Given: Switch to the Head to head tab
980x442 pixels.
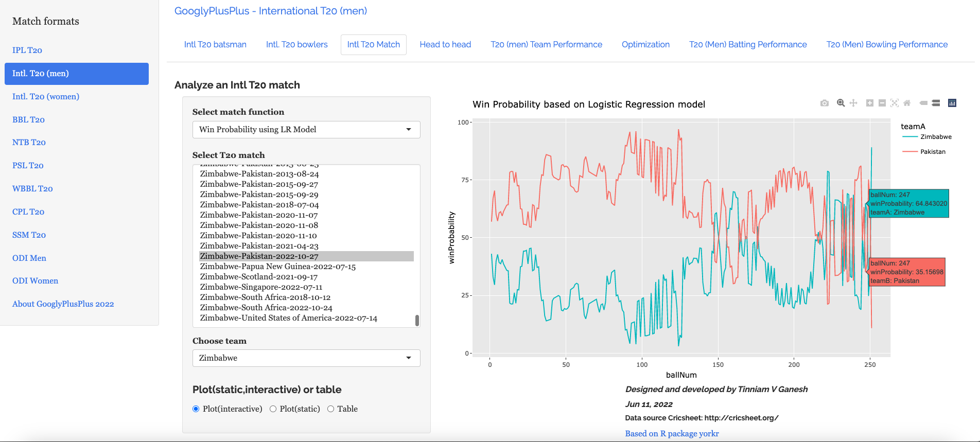Looking at the screenshot, I should click(445, 45).
